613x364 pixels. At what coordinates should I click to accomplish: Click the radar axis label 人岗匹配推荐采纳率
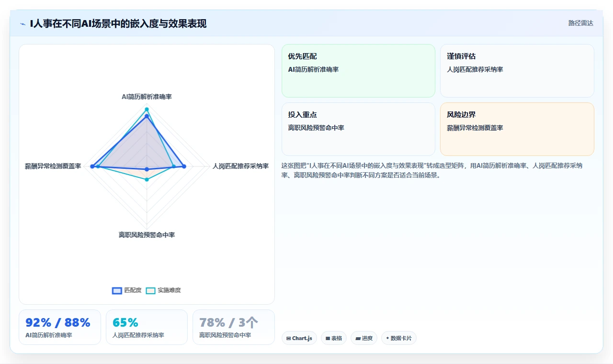pos(240,166)
